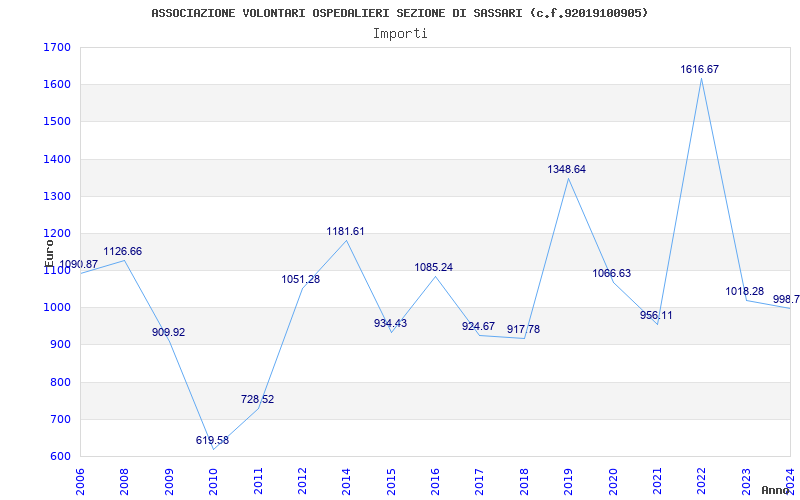800x500 pixels.
Task: Click the 2010 x-axis year label
Action: click(213, 481)
